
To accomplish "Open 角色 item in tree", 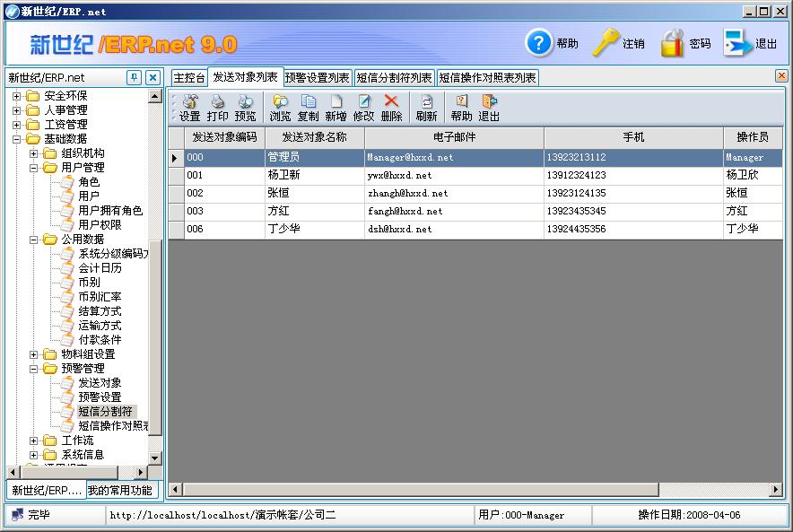I will 89,181.
